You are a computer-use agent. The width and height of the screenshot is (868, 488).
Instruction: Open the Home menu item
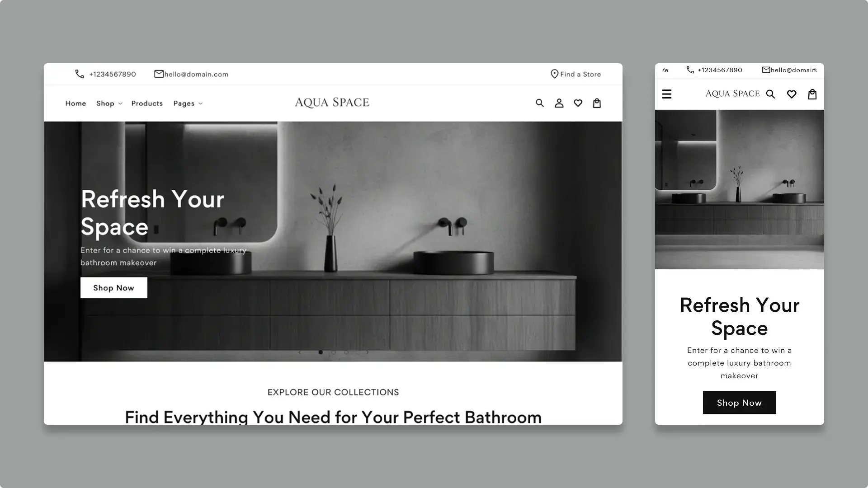[x=75, y=103]
